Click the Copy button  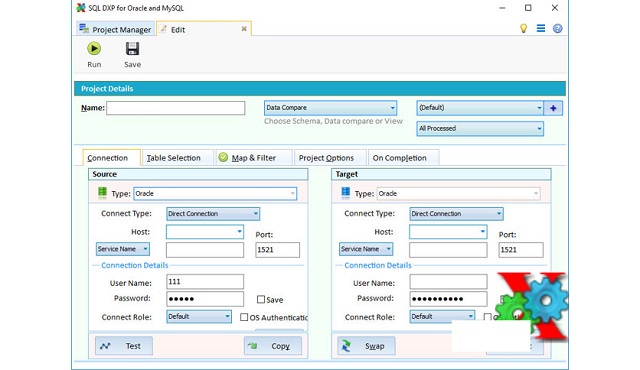(x=273, y=346)
